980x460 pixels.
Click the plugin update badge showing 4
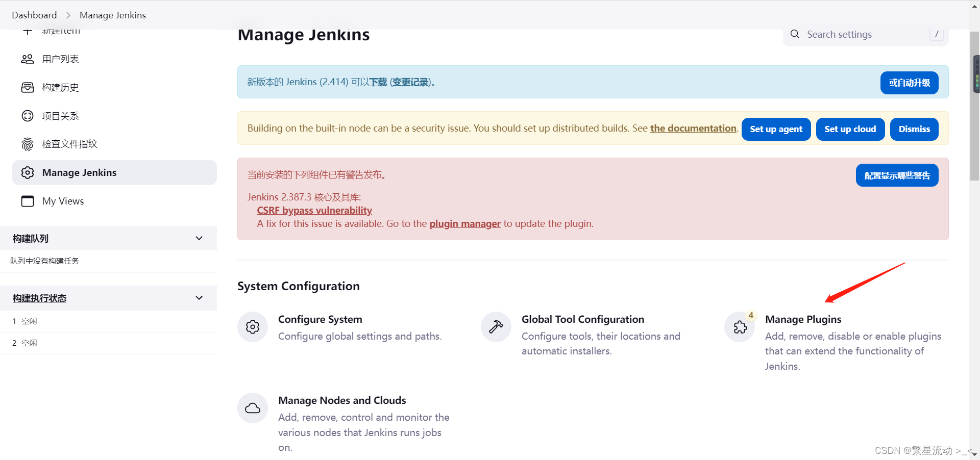click(x=751, y=315)
